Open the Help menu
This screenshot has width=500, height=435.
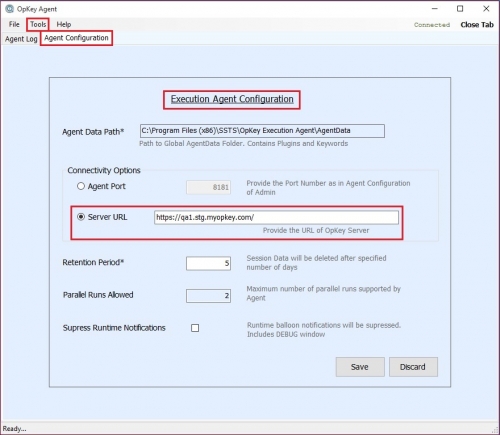(64, 24)
